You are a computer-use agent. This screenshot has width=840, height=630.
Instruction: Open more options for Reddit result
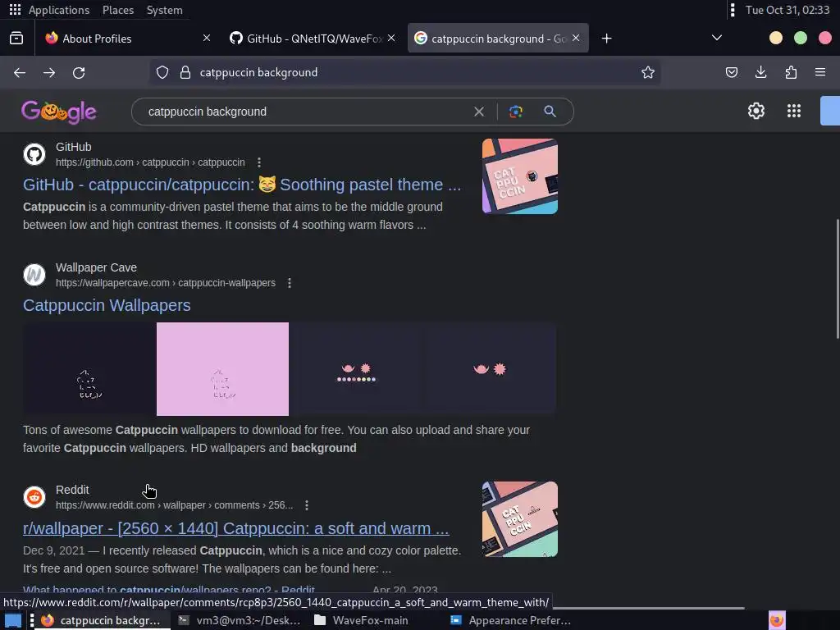[307, 505]
